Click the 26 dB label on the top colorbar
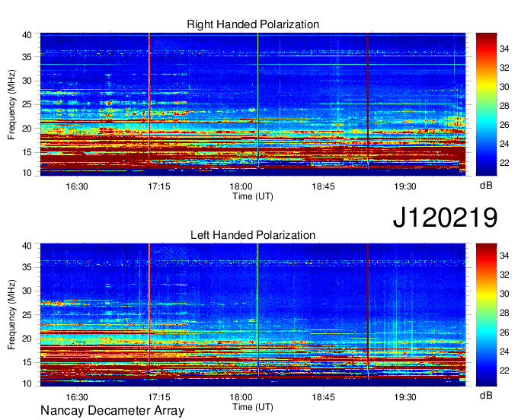This screenshot has height=420, width=518. (504, 125)
